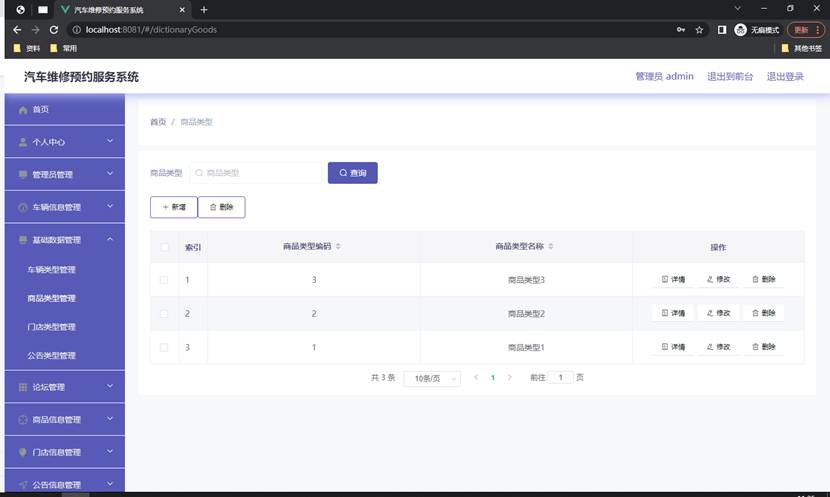The height and width of the screenshot is (497, 830).
Task: Expand the 管理员管理 sidebar menu
Action: (65, 174)
